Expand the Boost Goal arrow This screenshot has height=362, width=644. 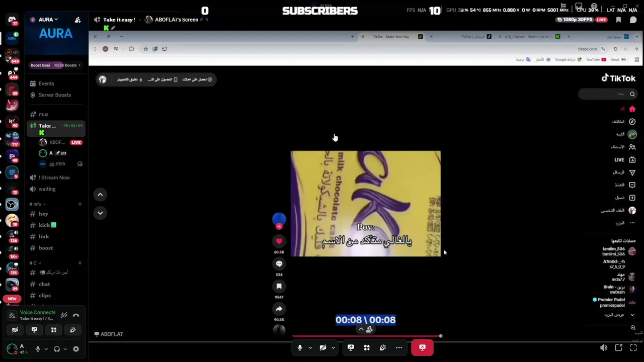point(79,65)
